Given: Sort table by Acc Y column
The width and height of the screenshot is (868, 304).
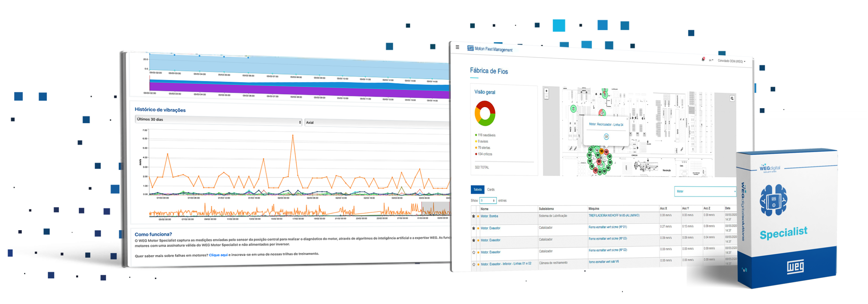Looking at the screenshot, I should pyautogui.click(x=691, y=208).
